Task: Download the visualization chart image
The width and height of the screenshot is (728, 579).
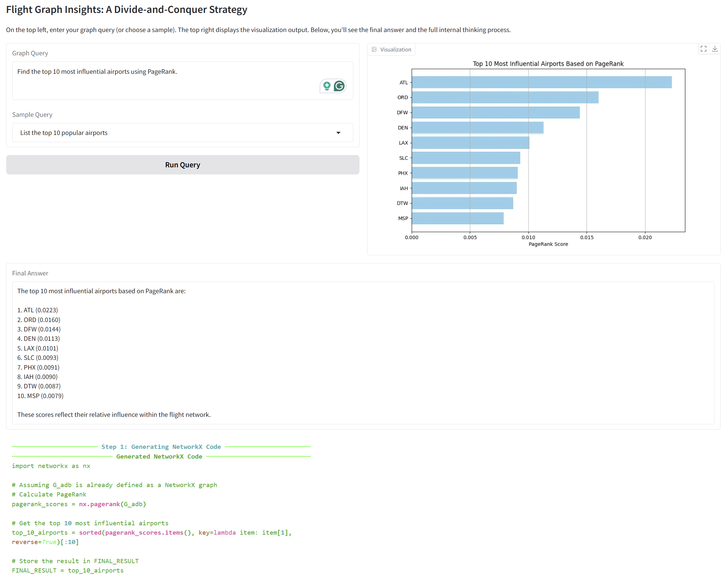Action: pos(715,49)
